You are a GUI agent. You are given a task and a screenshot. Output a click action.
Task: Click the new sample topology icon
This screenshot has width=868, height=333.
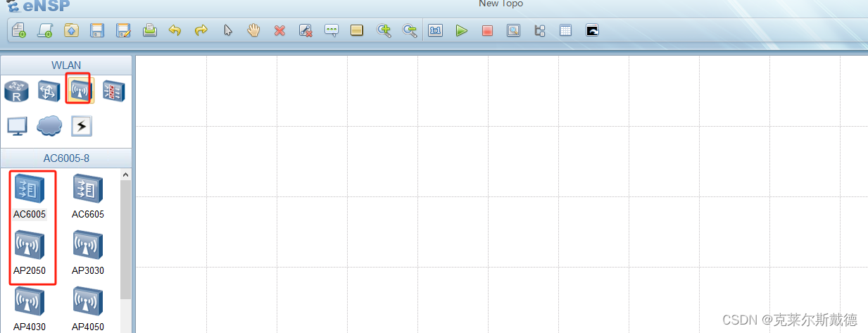pyautogui.click(x=45, y=30)
